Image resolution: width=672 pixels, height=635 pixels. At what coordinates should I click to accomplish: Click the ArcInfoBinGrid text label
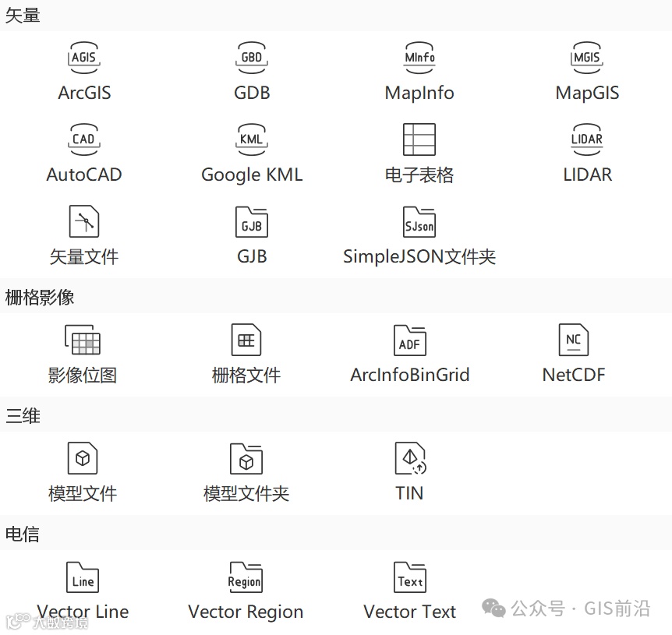[x=410, y=375]
